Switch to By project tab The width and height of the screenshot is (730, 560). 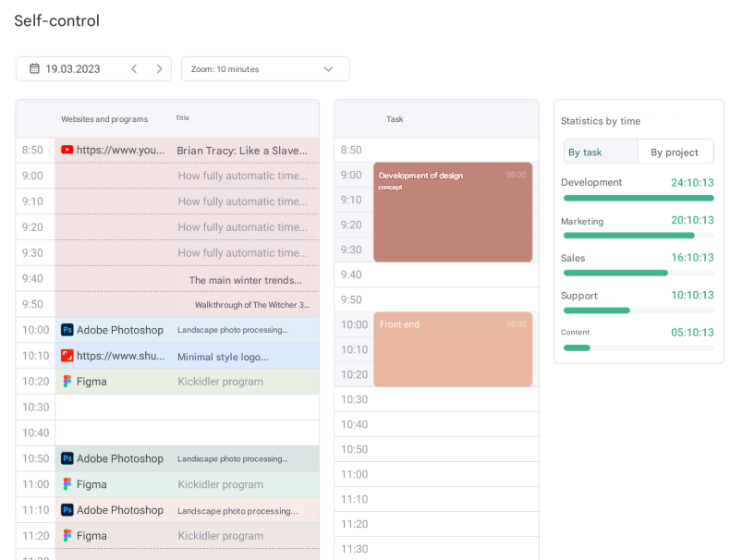coord(675,152)
